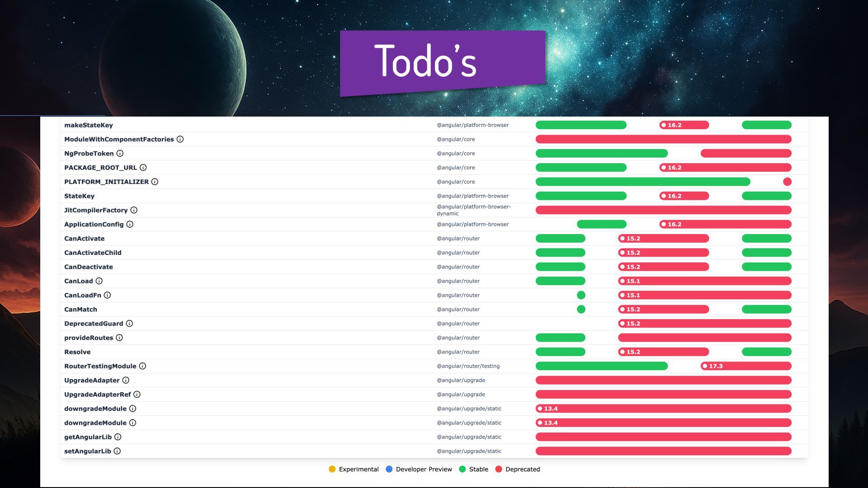Click the 17.3 deprecated bar for RouterTestingModule
This screenshot has width=868, height=488.
point(746,366)
